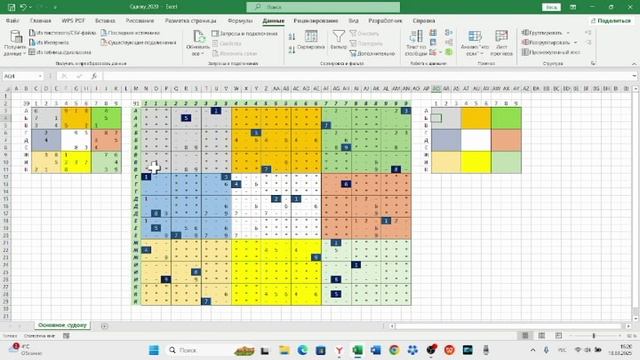
Task: Click Group (Группировать) button
Action: pos(542,33)
